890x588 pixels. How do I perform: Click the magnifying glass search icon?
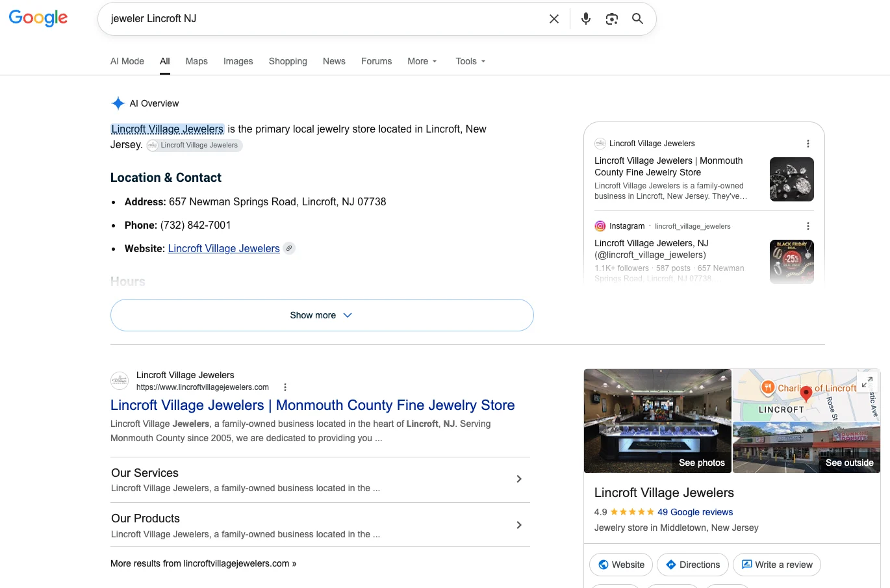tap(638, 19)
